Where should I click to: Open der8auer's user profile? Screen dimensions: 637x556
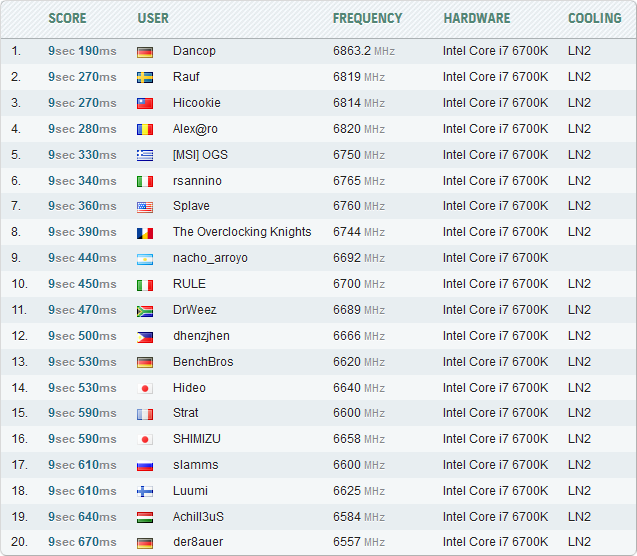pyautogui.click(x=199, y=543)
